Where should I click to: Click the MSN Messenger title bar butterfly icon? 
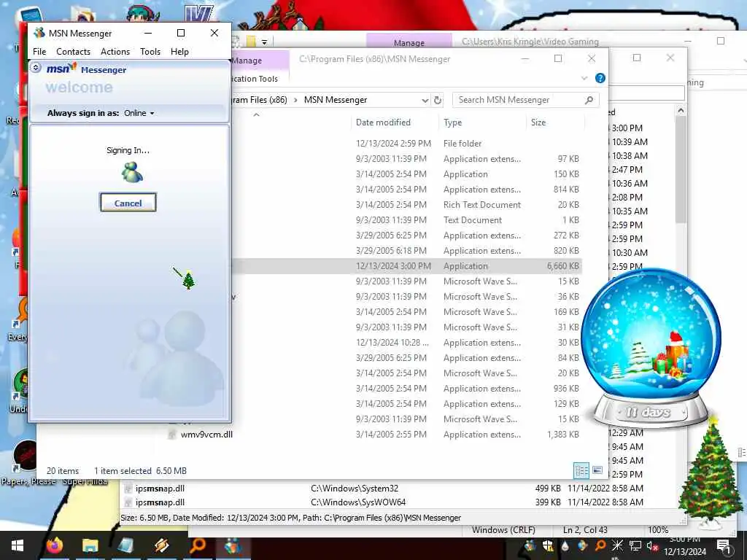(x=39, y=33)
